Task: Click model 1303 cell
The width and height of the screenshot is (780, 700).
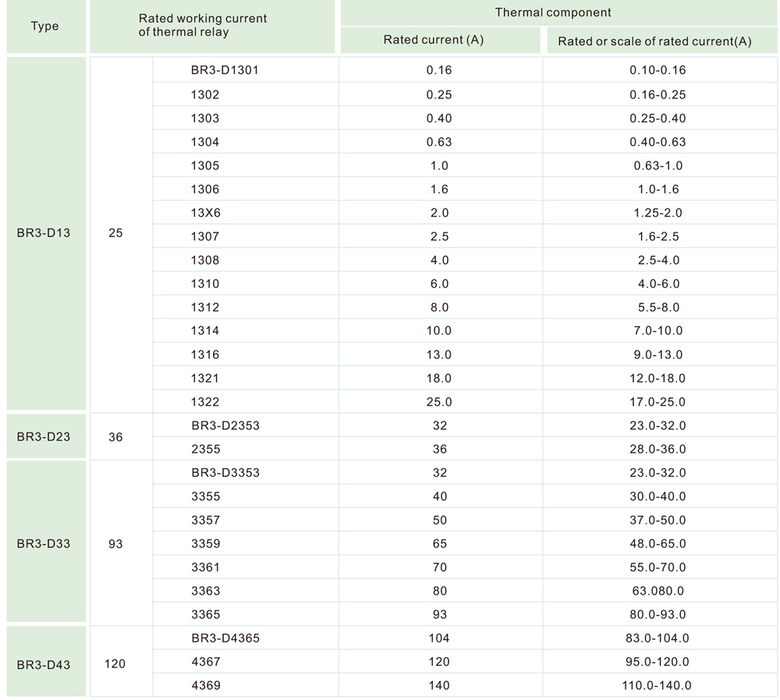Action: click(x=245, y=118)
